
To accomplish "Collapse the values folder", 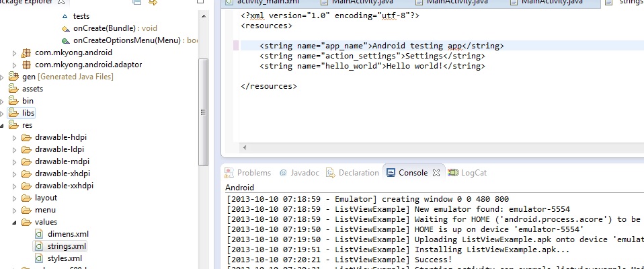I will tap(15, 222).
